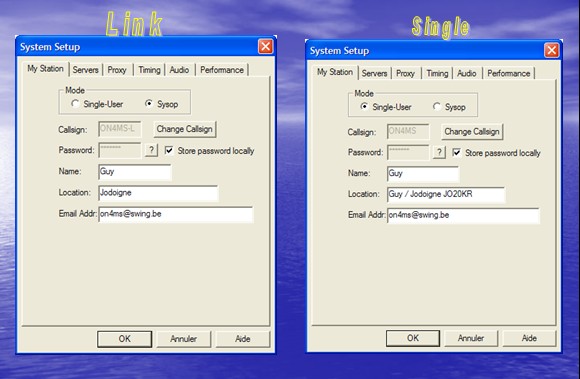Open Audio tab in Single window
This screenshot has width=580, height=379.
click(467, 73)
